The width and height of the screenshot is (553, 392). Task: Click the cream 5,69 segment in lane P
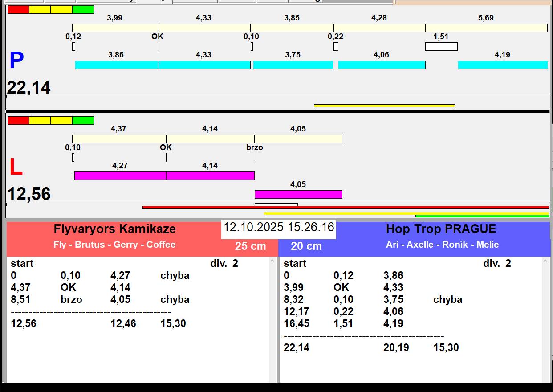[486, 28]
